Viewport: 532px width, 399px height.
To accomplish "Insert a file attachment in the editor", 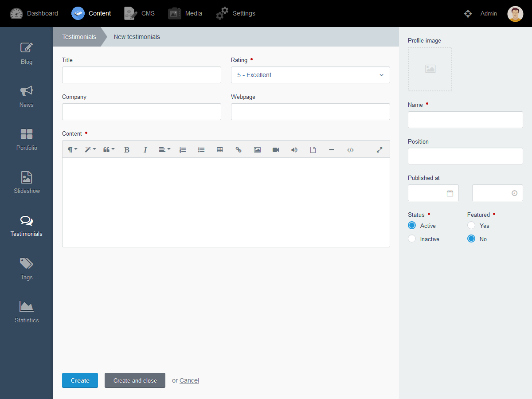I will click(313, 150).
